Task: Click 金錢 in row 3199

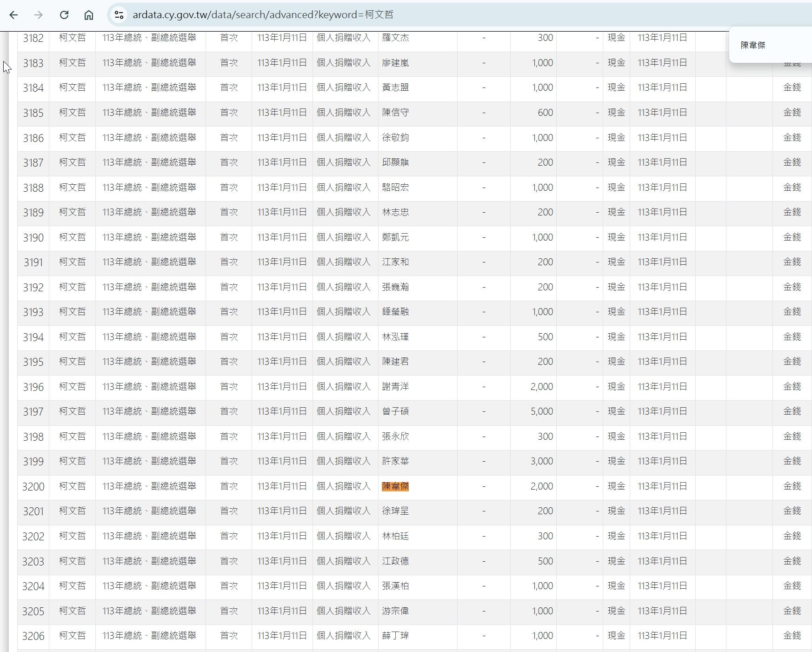Action: click(792, 461)
